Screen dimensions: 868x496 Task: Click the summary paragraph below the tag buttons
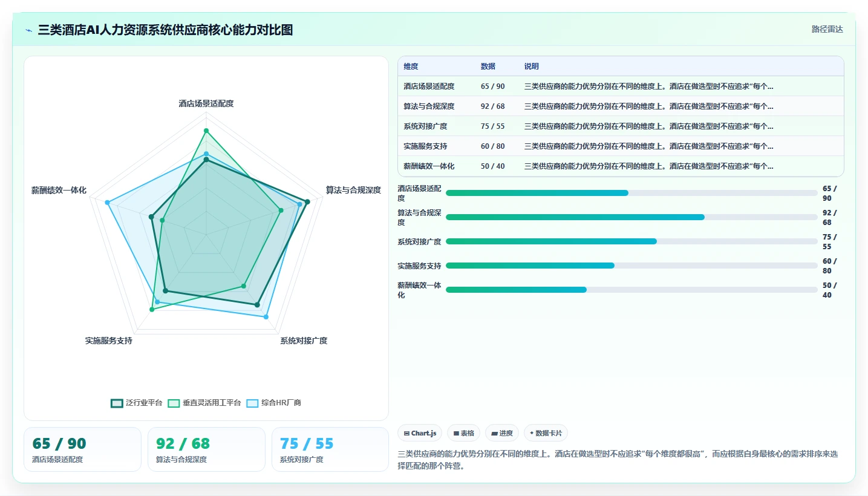point(618,460)
